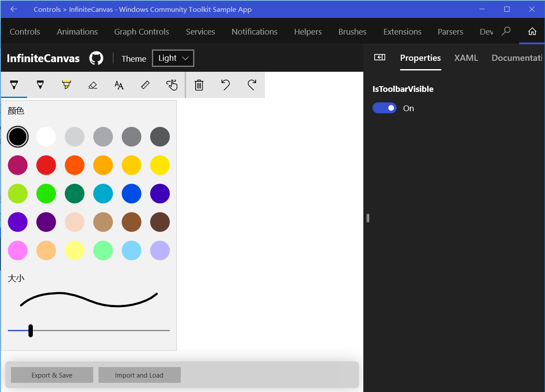This screenshot has width=545, height=392.
Task: Click the Export & Save button
Action: 52,375
